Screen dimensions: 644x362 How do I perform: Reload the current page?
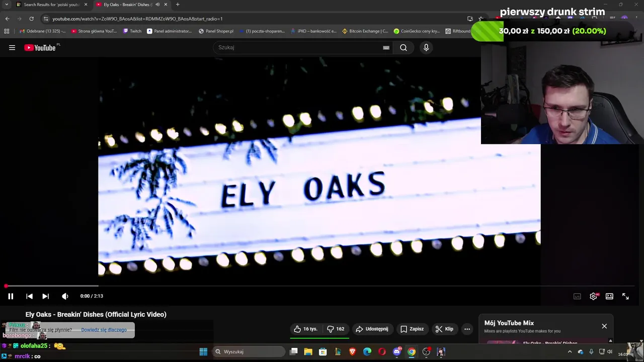pyautogui.click(x=31, y=19)
